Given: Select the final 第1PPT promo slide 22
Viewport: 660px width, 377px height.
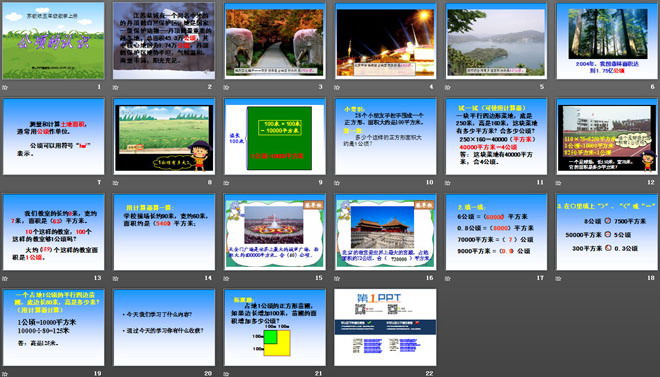Looking at the screenshot, I should pos(386,327).
